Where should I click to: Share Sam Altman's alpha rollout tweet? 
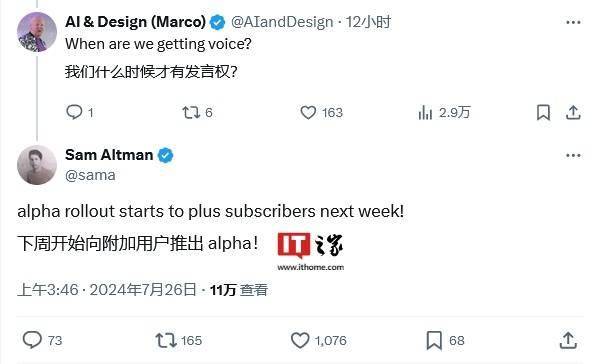(x=568, y=340)
